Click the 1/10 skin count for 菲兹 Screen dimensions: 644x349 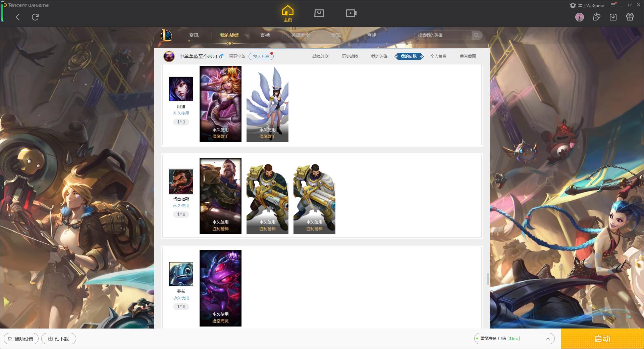point(181,307)
